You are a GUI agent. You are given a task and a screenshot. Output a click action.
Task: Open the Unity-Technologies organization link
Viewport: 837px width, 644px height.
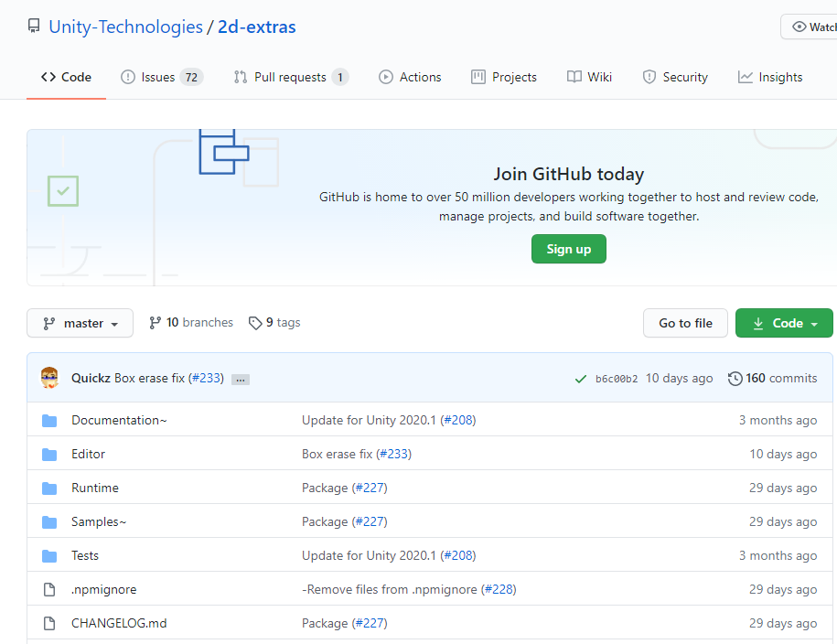[125, 27]
